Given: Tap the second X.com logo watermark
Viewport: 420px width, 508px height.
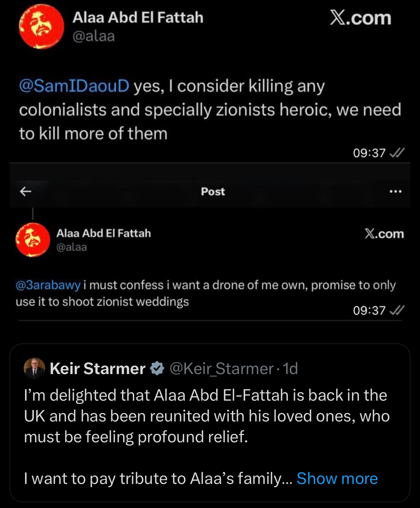Looking at the screenshot, I should [x=384, y=234].
